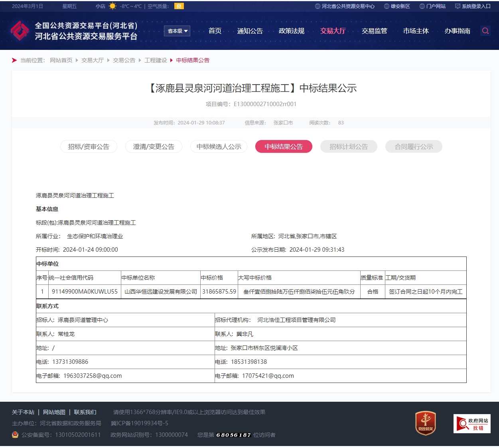Click the 冀ICP备19019934号-5 link
This screenshot has height=448, width=499.
click(139, 423)
